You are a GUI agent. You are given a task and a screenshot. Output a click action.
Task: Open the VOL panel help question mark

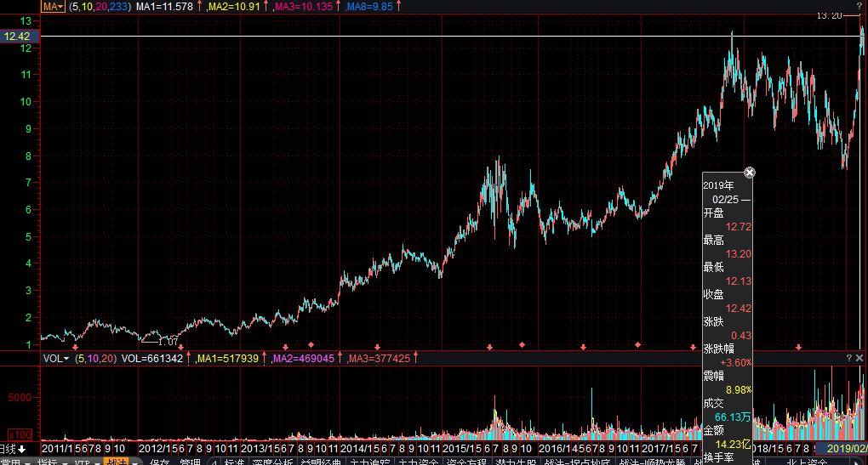click(x=849, y=358)
